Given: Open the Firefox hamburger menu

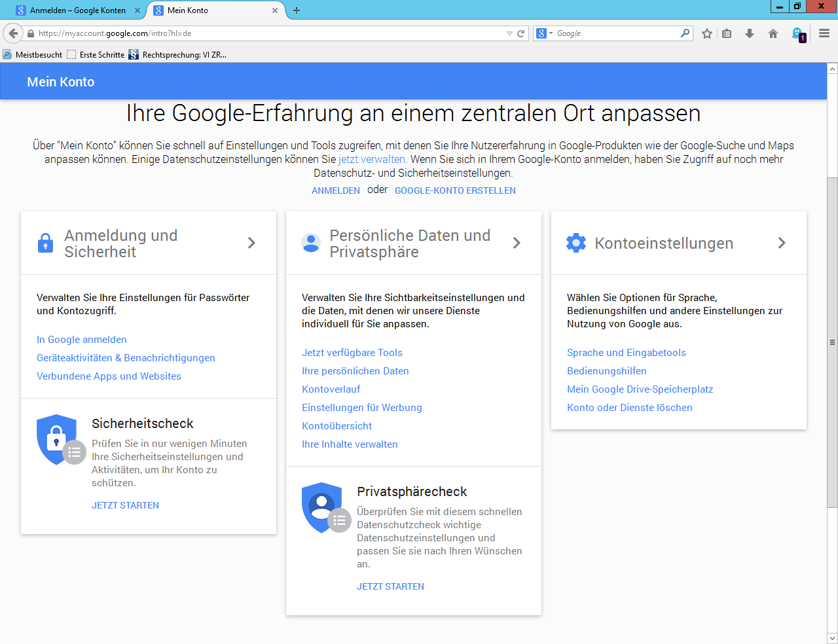Looking at the screenshot, I should tap(824, 33).
